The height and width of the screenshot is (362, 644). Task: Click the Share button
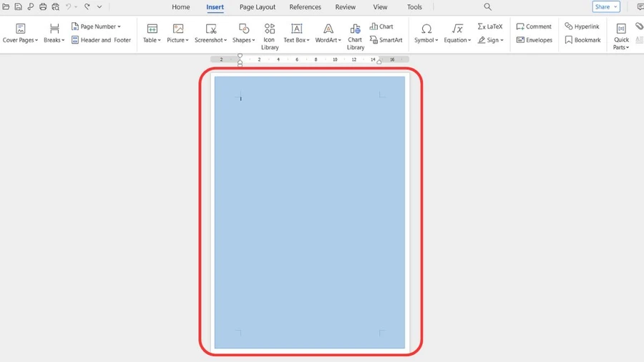pos(606,6)
